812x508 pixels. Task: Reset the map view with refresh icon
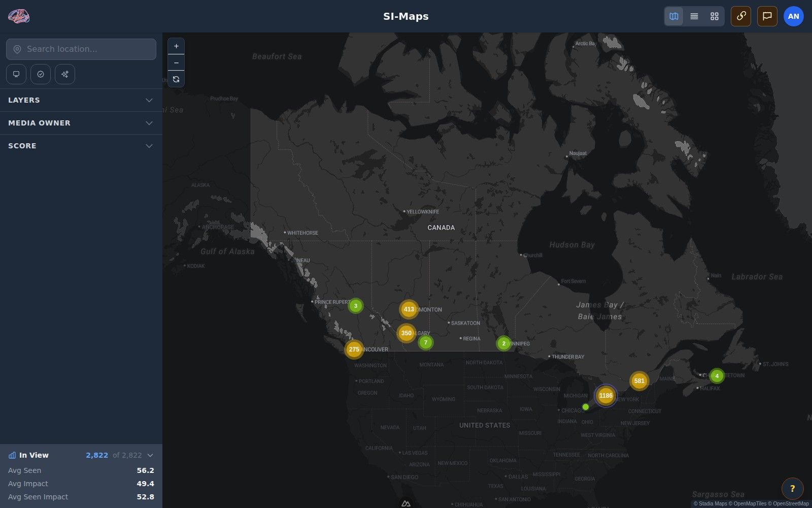point(176,79)
